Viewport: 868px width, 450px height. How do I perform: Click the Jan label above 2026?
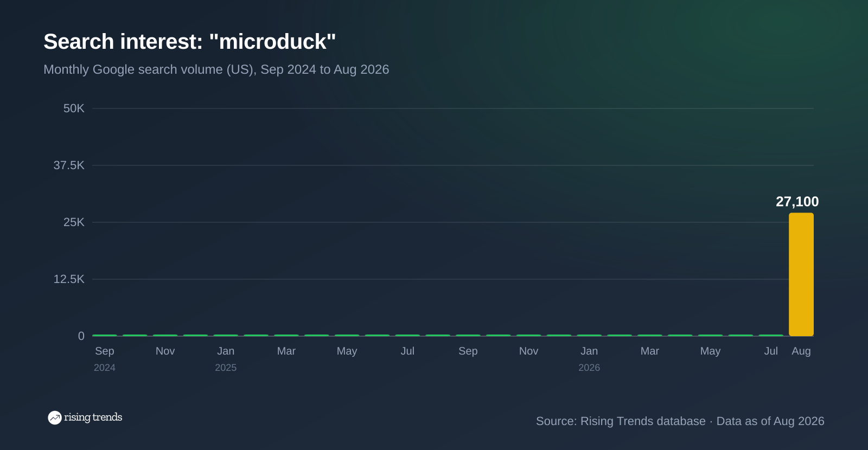coord(589,351)
